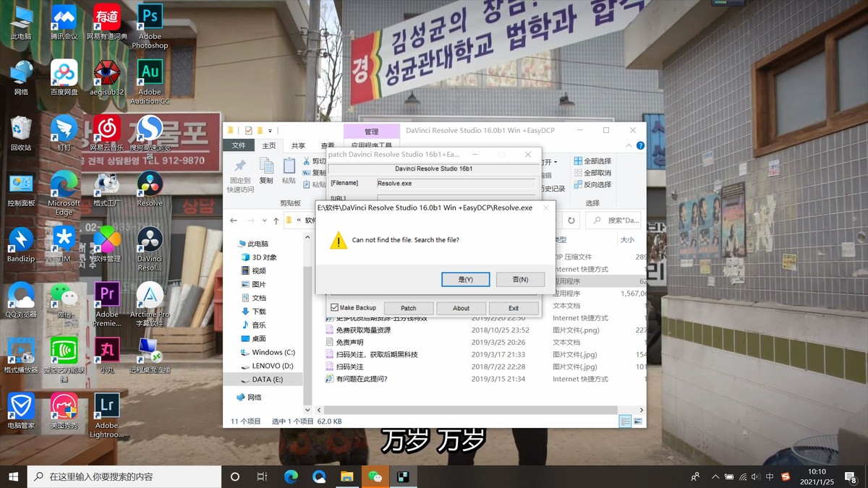The height and width of the screenshot is (488, 868).
Task: Select 此电脑 in the navigation tree
Action: [x=258, y=244]
